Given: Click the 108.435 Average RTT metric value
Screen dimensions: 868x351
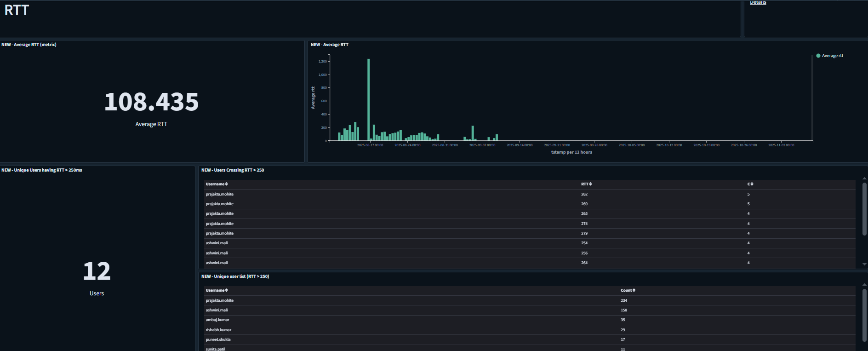Looking at the screenshot, I should pos(151,102).
